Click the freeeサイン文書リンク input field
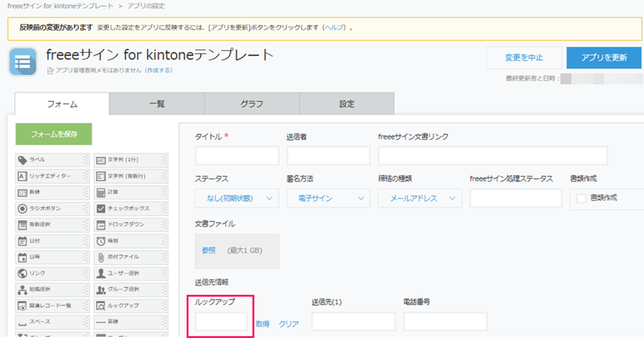 [x=493, y=156]
